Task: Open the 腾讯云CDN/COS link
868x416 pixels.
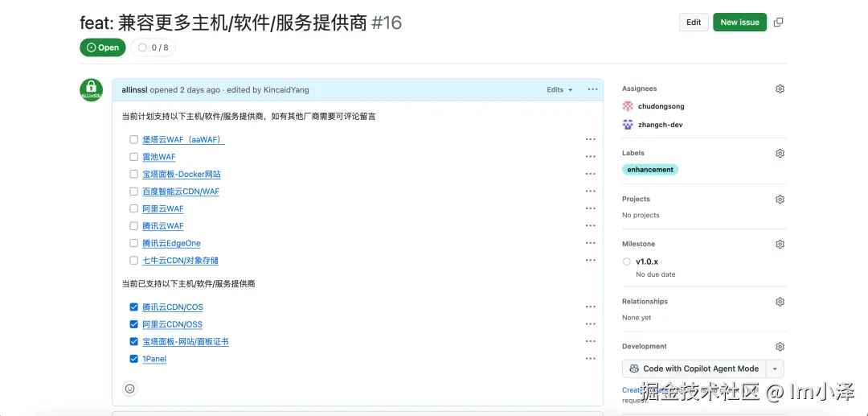Action: [x=173, y=307]
